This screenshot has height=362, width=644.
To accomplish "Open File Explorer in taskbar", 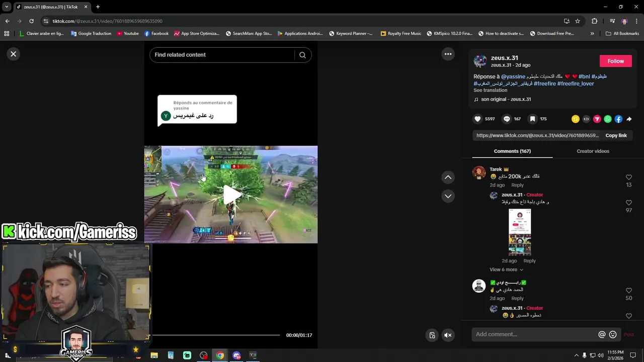I will point(154,355).
